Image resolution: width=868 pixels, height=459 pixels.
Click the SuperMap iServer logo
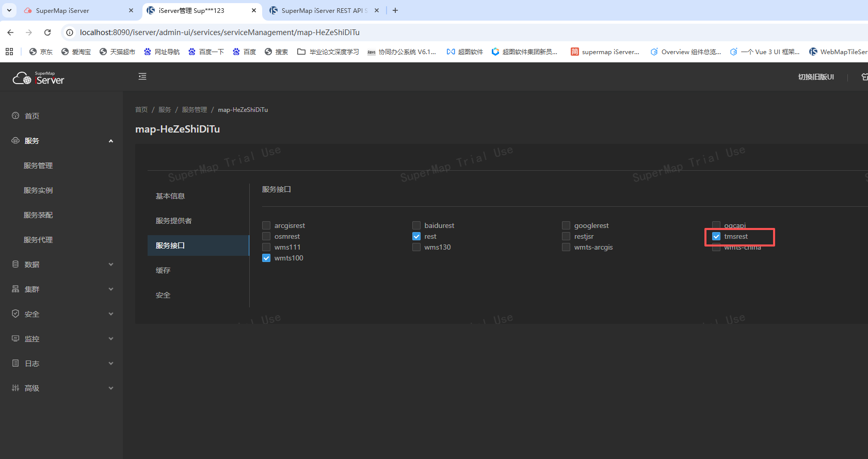39,78
